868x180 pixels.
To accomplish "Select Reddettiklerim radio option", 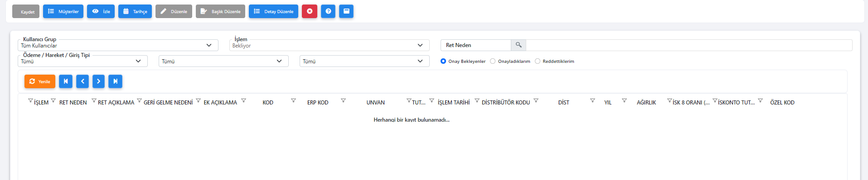I will 538,61.
